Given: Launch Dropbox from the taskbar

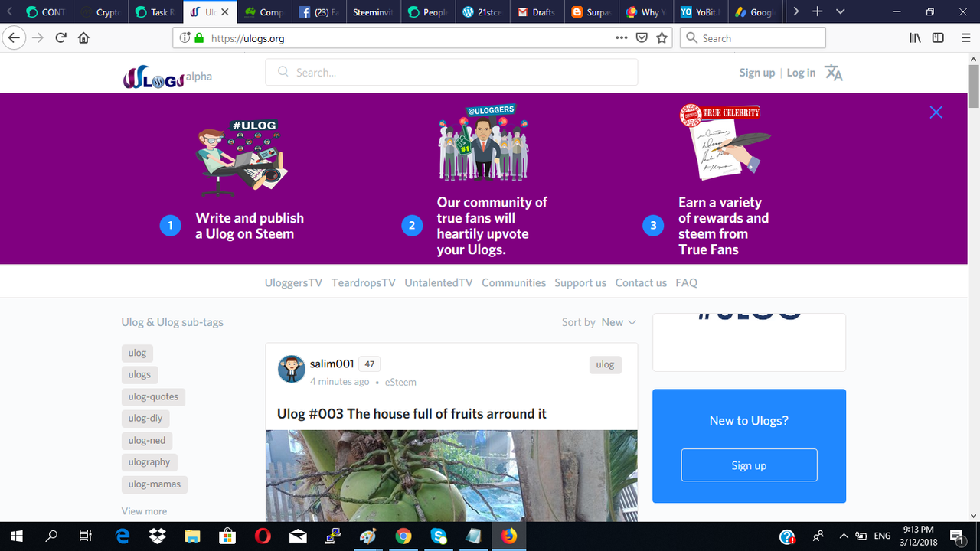Looking at the screenshot, I should click(157, 536).
